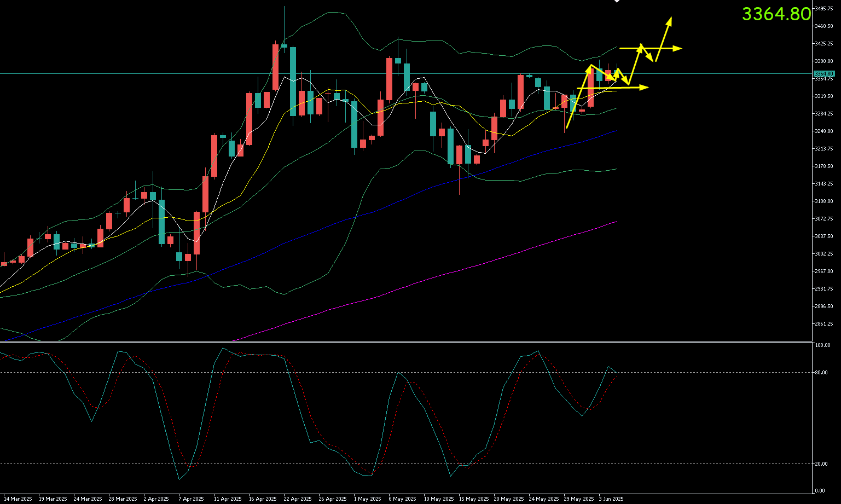Click the white chart shift triangle marker

[x=617, y=2]
